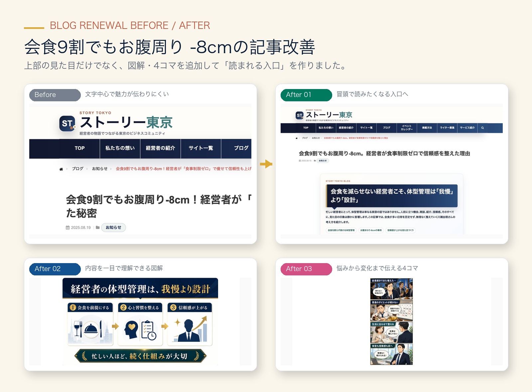Click slide heading 会食9割でもお腹周り -8cmの記事改善

click(x=170, y=47)
